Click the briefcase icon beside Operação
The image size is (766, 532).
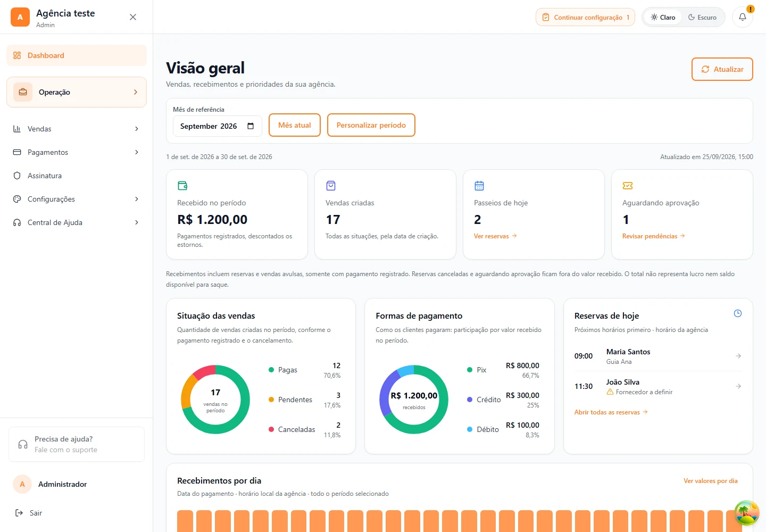pos(23,92)
